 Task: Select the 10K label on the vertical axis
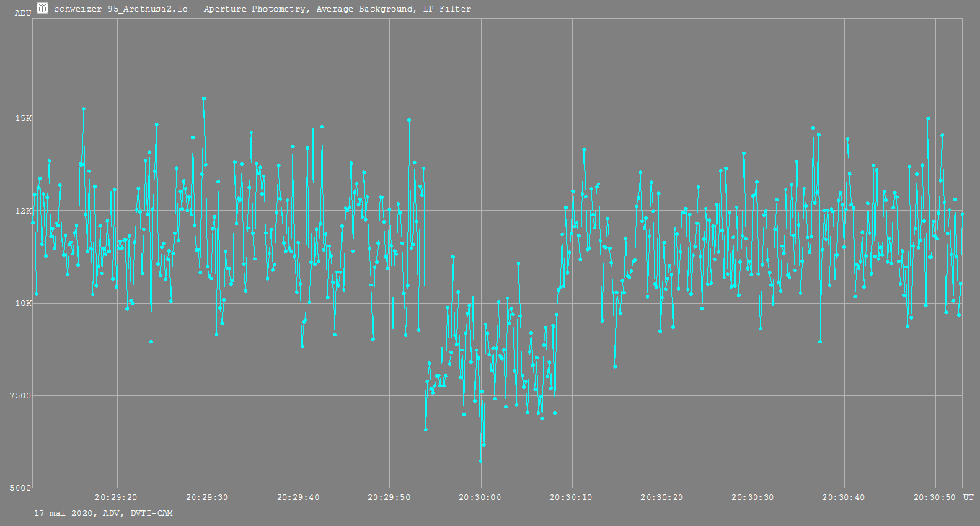[x=24, y=303]
